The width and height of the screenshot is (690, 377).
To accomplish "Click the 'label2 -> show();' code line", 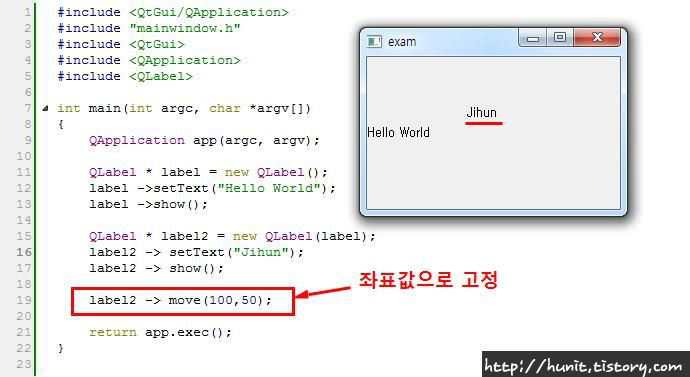I will pyautogui.click(x=157, y=268).
